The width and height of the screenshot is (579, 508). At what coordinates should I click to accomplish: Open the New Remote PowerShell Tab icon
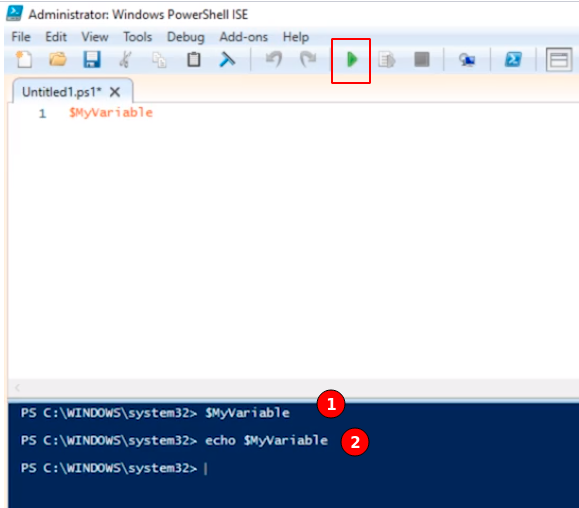pyautogui.click(x=467, y=60)
